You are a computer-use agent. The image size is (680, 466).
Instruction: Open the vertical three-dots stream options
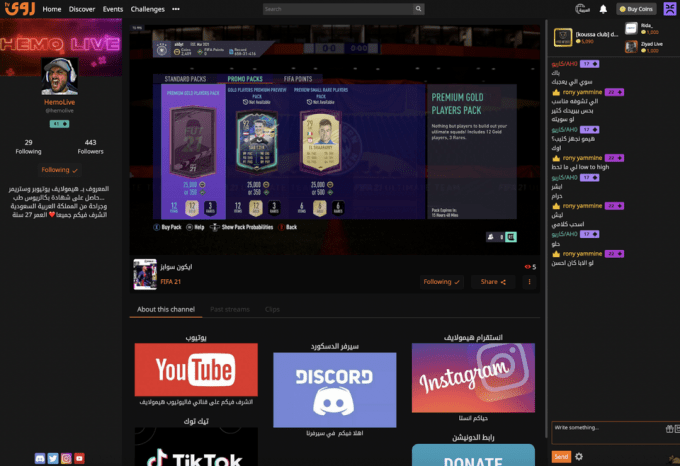click(529, 282)
